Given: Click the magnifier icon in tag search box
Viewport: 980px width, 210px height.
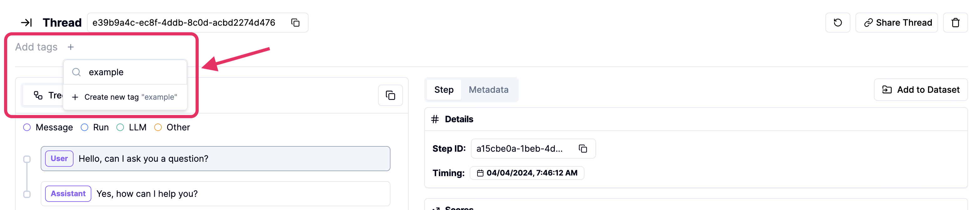Looking at the screenshot, I should coord(76,72).
